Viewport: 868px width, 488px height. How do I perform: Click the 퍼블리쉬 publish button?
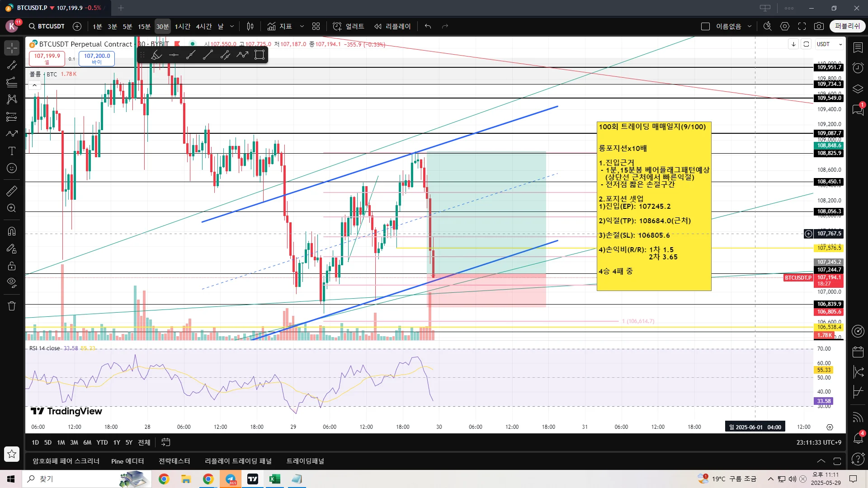[x=847, y=26]
